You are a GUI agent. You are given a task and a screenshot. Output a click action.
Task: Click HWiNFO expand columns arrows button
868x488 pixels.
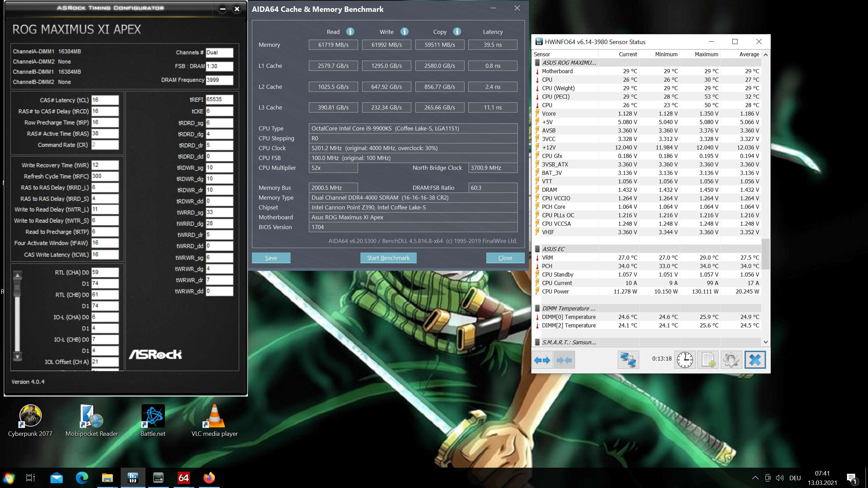[x=542, y=360]
